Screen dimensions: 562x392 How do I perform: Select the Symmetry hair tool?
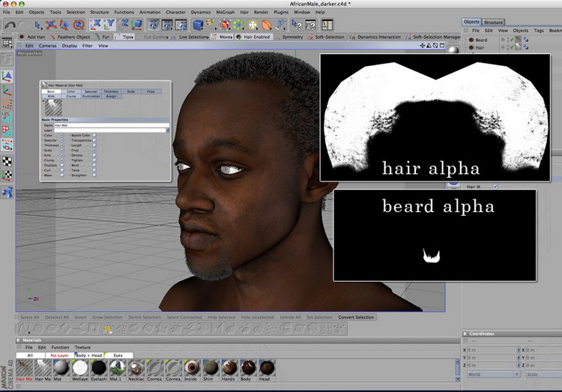coord(293,36)
